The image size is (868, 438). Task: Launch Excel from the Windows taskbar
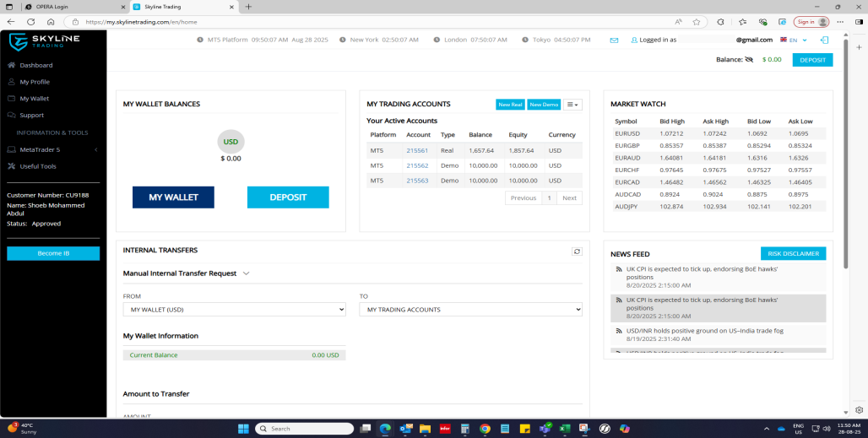coord(565,429)
